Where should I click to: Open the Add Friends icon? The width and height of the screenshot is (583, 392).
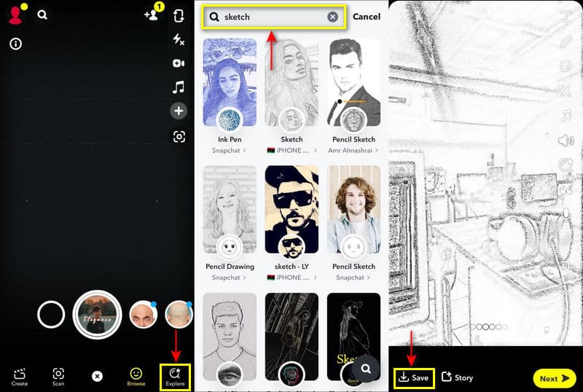152,15
